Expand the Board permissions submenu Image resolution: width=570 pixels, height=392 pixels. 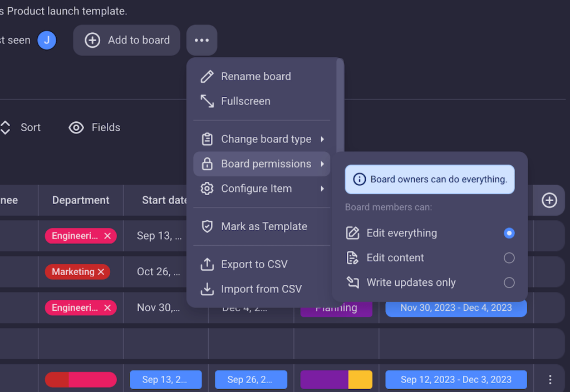(262, 163)
